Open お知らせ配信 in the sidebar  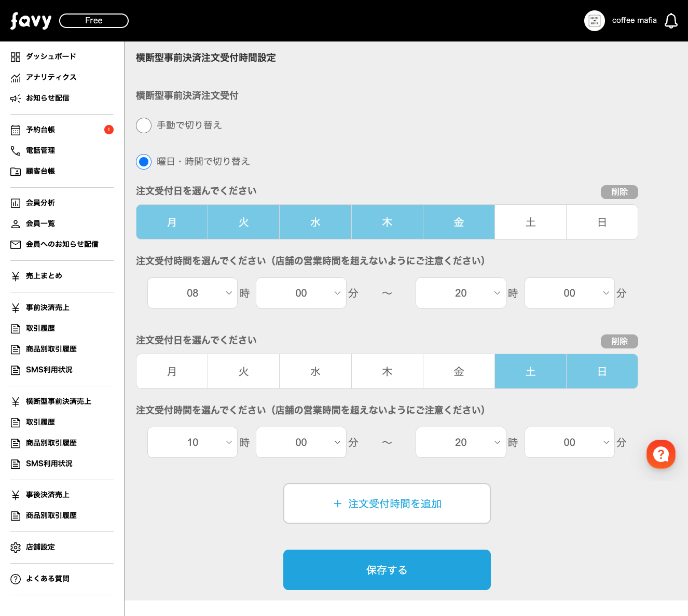click(x=48, y=98)
